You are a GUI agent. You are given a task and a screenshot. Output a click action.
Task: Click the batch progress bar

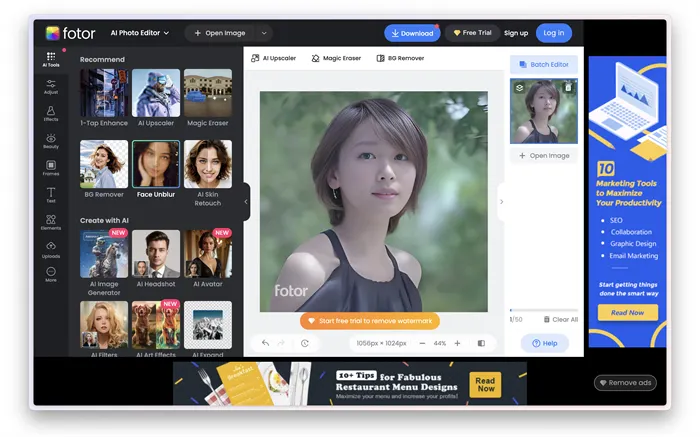tap(544, 310)
